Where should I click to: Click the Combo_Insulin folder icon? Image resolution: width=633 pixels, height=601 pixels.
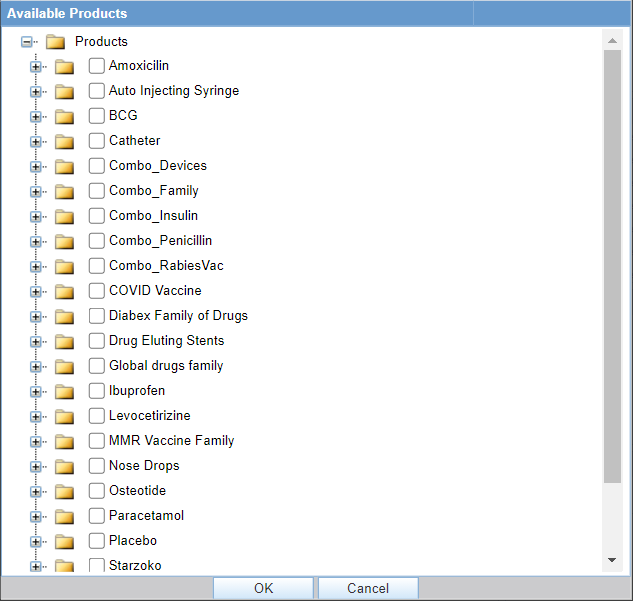[x=64, y=217]
